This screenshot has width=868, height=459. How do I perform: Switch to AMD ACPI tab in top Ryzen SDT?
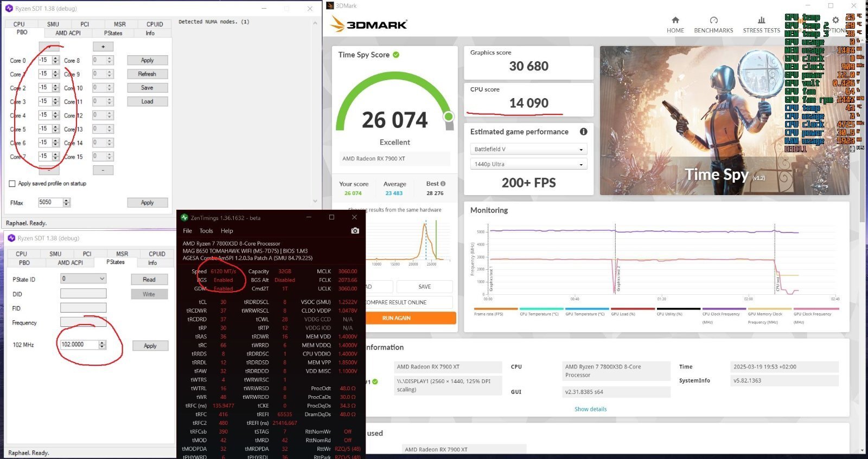click(68, 33)
